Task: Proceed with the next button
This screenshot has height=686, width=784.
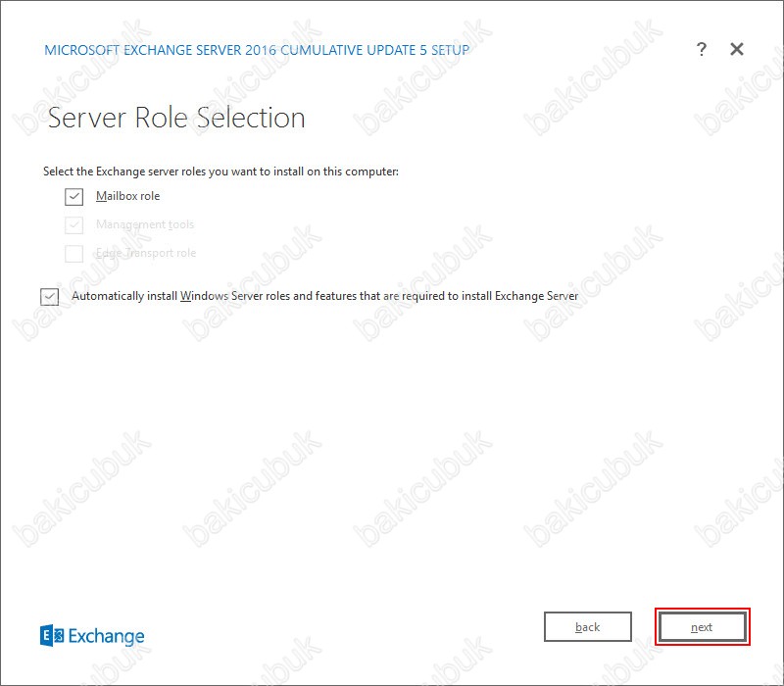Action: [702, 627]
